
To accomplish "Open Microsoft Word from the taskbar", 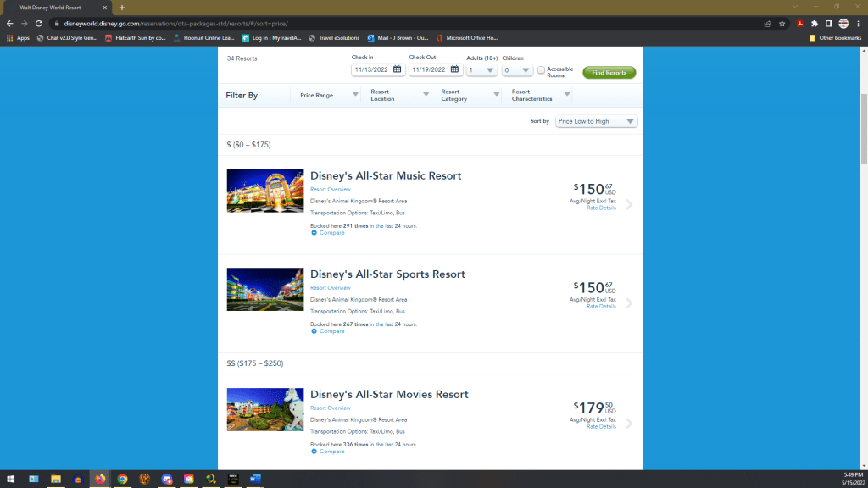I will 254,479.
